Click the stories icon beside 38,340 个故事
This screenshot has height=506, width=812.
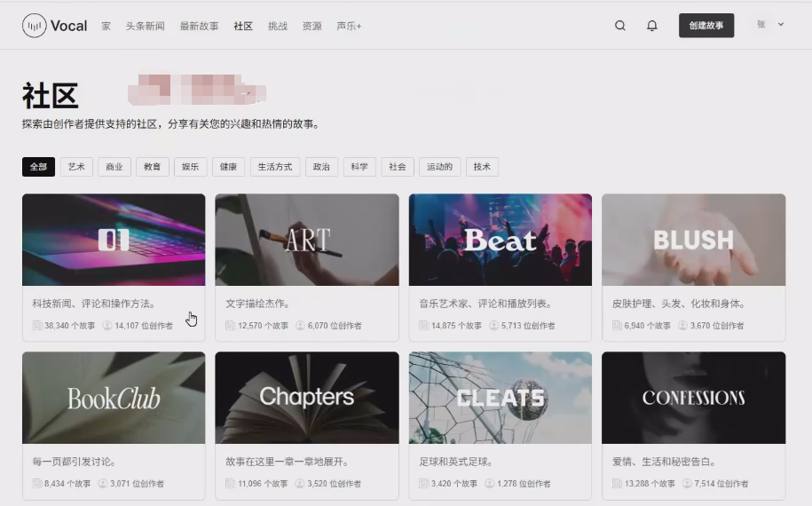click(x=37, y=326)
